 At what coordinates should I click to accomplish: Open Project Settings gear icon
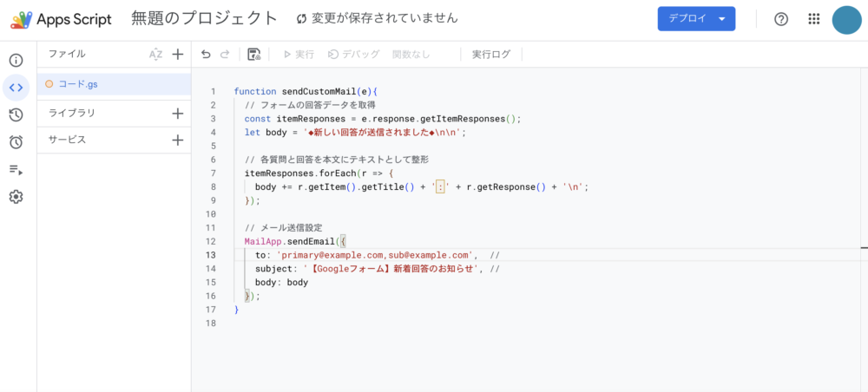16,196
